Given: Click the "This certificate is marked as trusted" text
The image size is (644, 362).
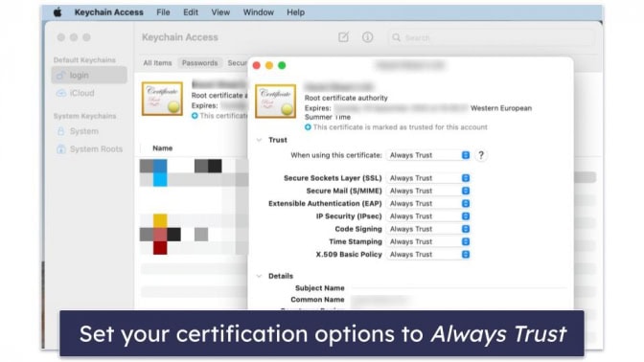Looking at the screenshot, I should point(400,127).
